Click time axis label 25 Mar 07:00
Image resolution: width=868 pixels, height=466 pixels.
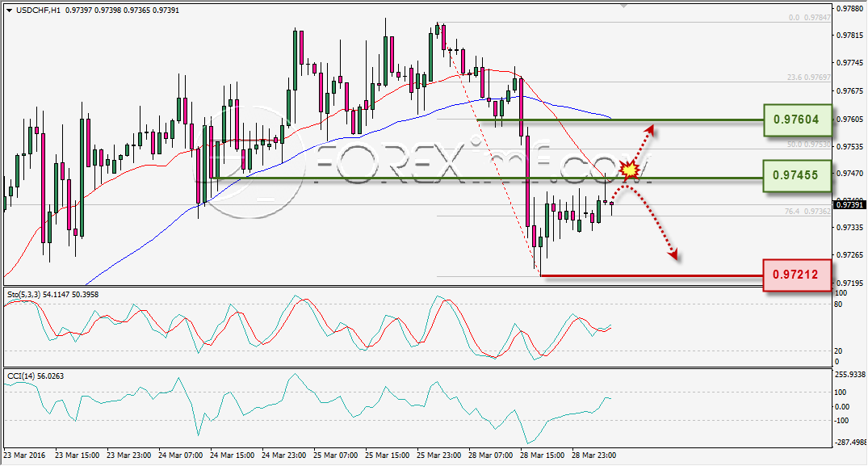(335, 455)
